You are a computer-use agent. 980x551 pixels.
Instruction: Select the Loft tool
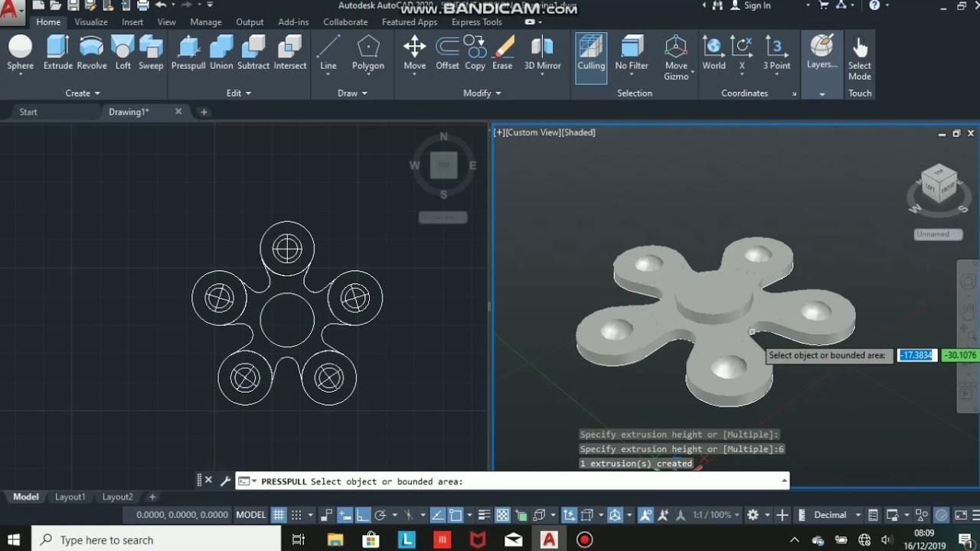tap(123, 54)
